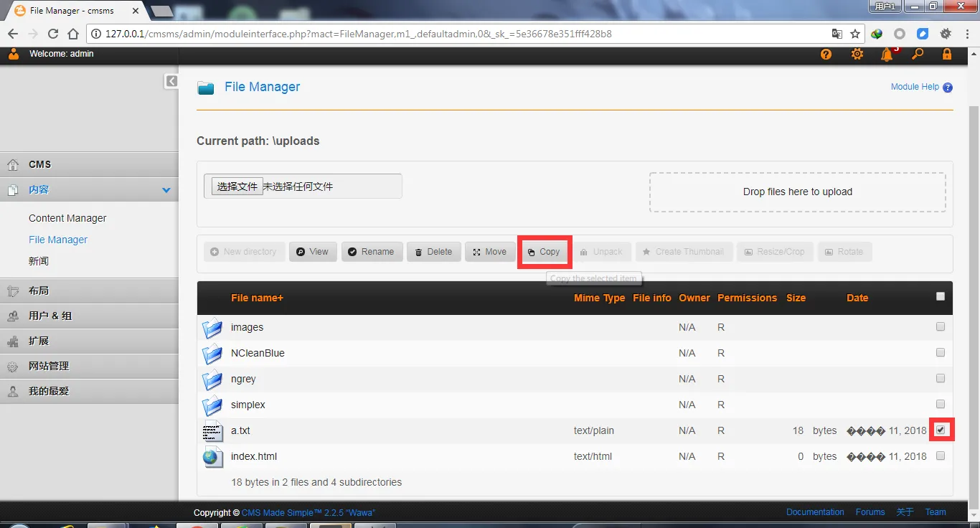
Task: Open the notifications bell icon
Action: coord(887,55)
